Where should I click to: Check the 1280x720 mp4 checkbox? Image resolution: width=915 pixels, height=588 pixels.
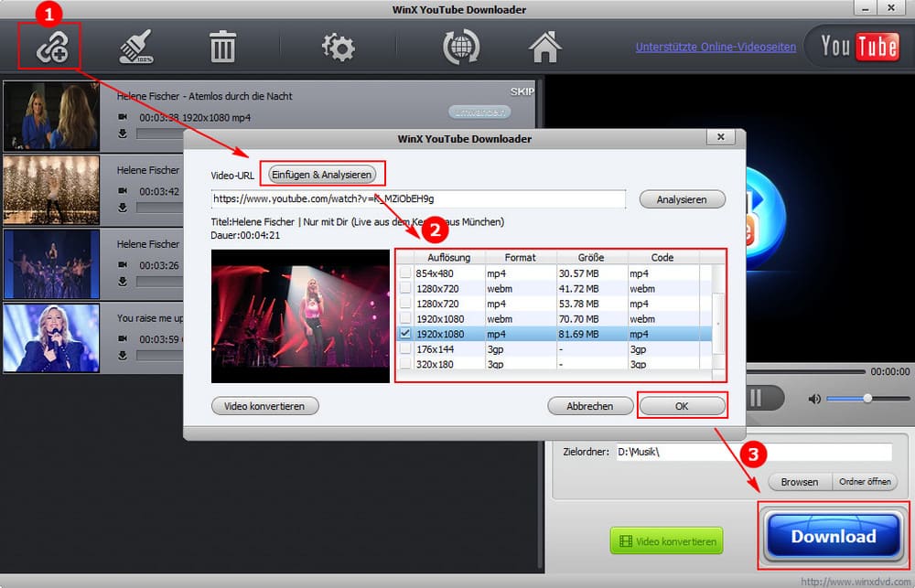pos(405,304)
